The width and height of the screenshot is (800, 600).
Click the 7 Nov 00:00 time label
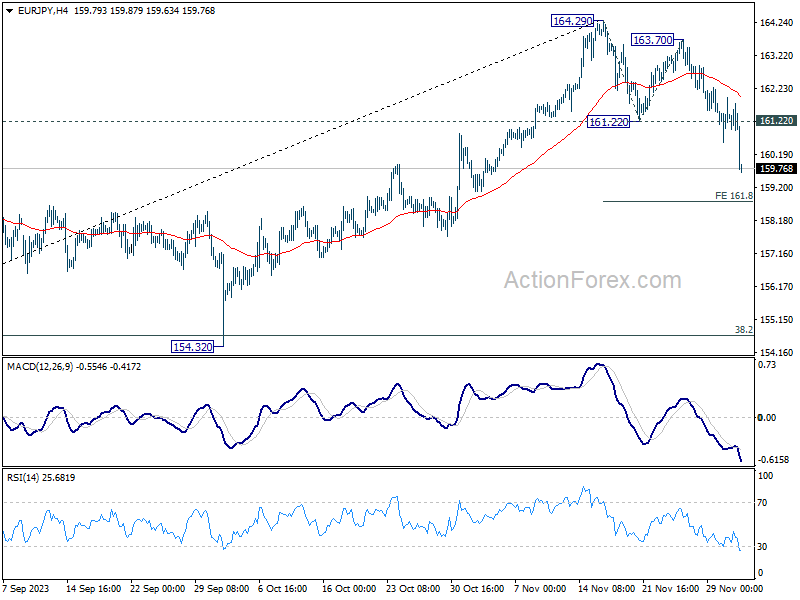pyautogui.click(x=540, y=589)
